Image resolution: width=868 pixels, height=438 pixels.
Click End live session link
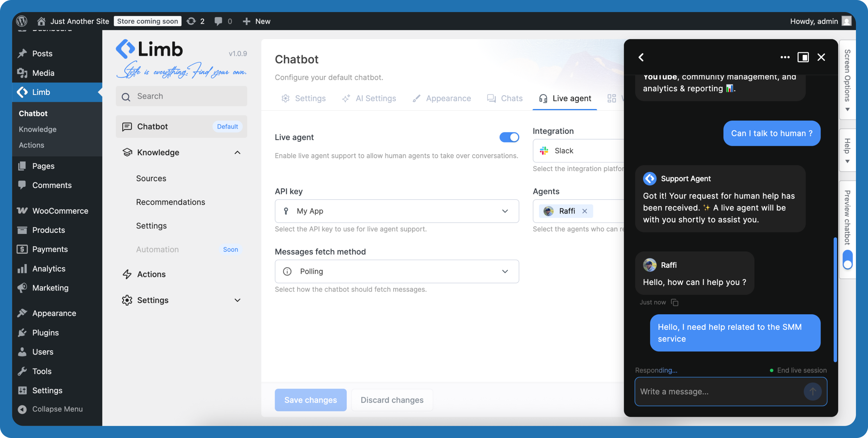(801, 370)
